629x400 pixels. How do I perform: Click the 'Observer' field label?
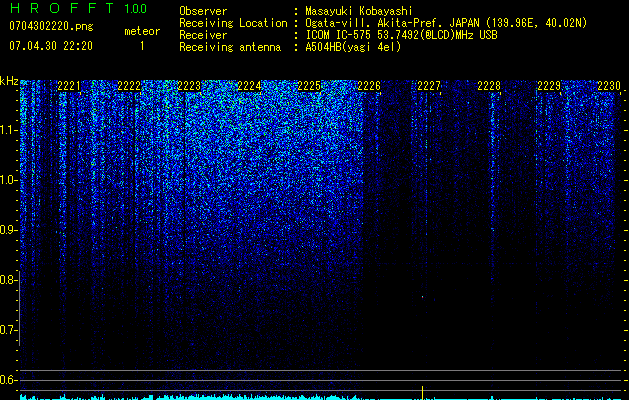pyautogui.click(x=203, y=11)
